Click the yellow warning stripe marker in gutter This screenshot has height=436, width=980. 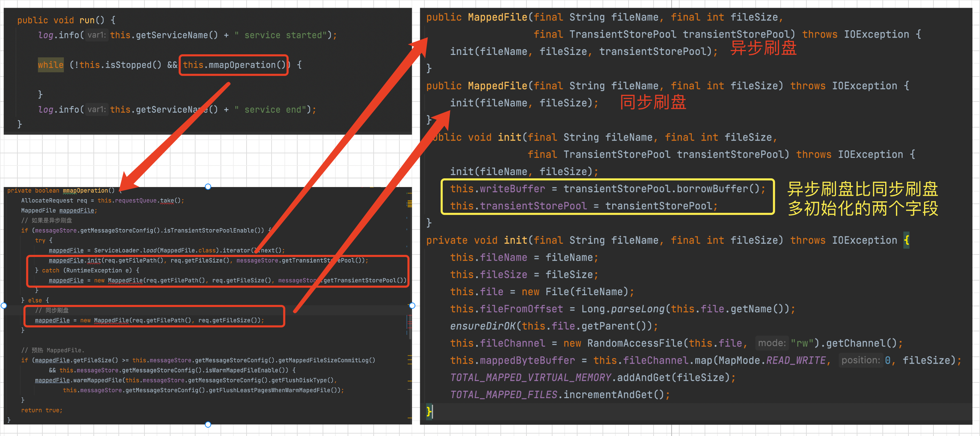(409, 204)
